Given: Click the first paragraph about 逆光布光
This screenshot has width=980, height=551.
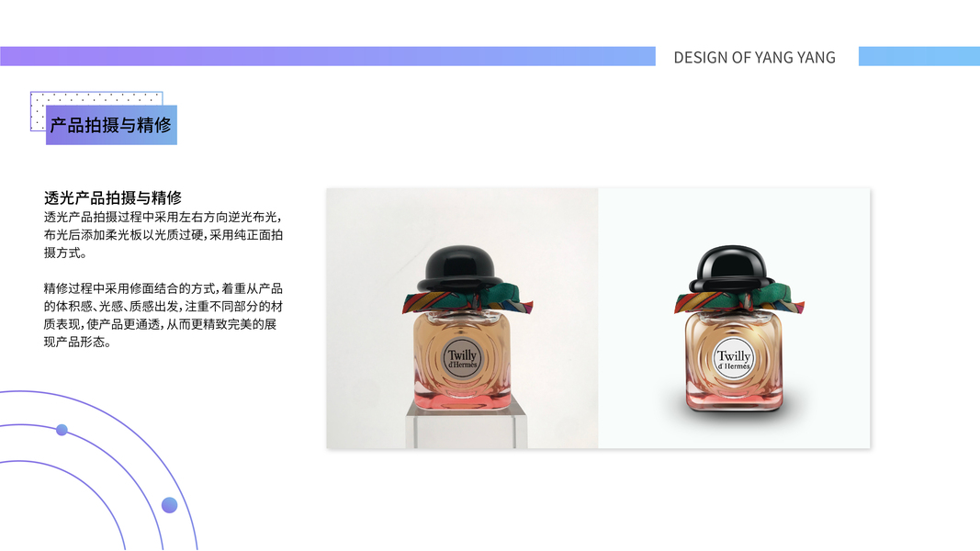Looking at the screenshot, I should pyautogui.click(x=163, y=235).
